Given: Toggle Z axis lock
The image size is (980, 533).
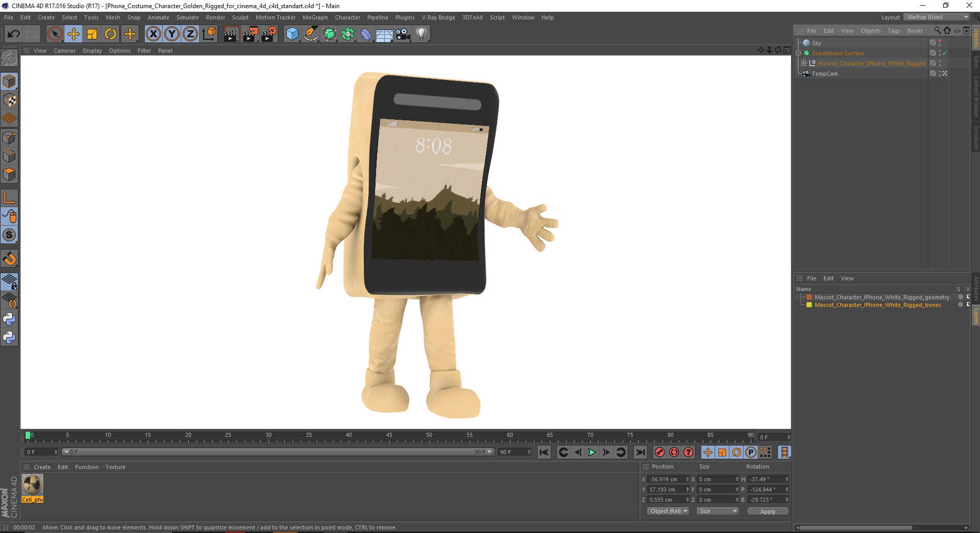Looking at the screenshot, I should click(190, 34).
